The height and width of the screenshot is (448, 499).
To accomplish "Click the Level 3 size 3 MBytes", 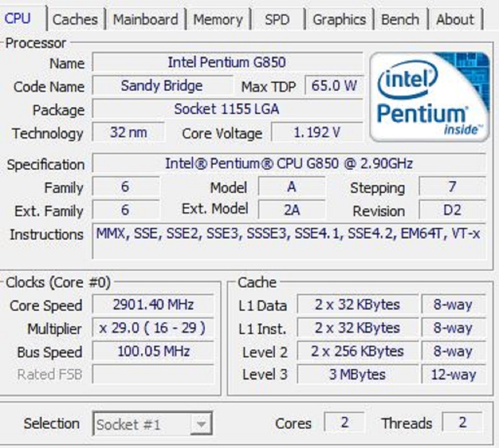I will tap(357, 374).
